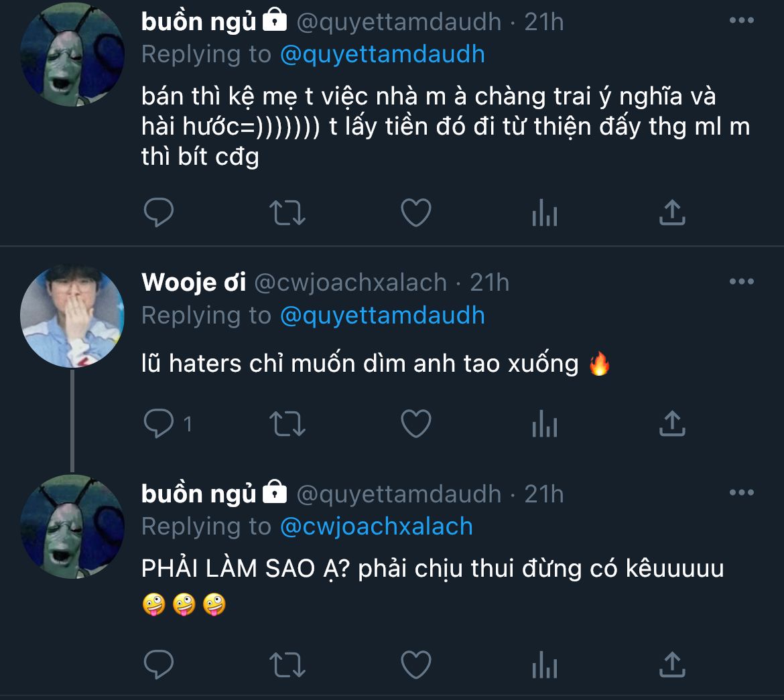Retweet the Wooje ơi tweet
Screen dimensions: 784x700
click(x=287, y=423)
